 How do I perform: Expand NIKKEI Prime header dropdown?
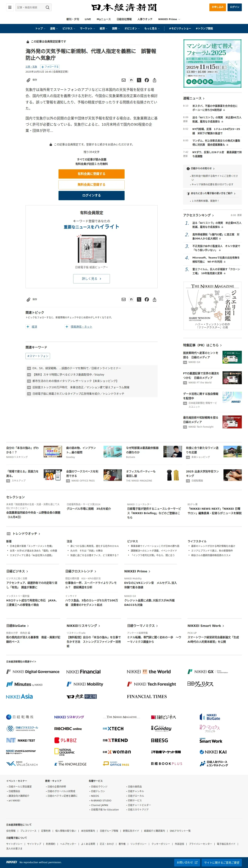point(169,19)
